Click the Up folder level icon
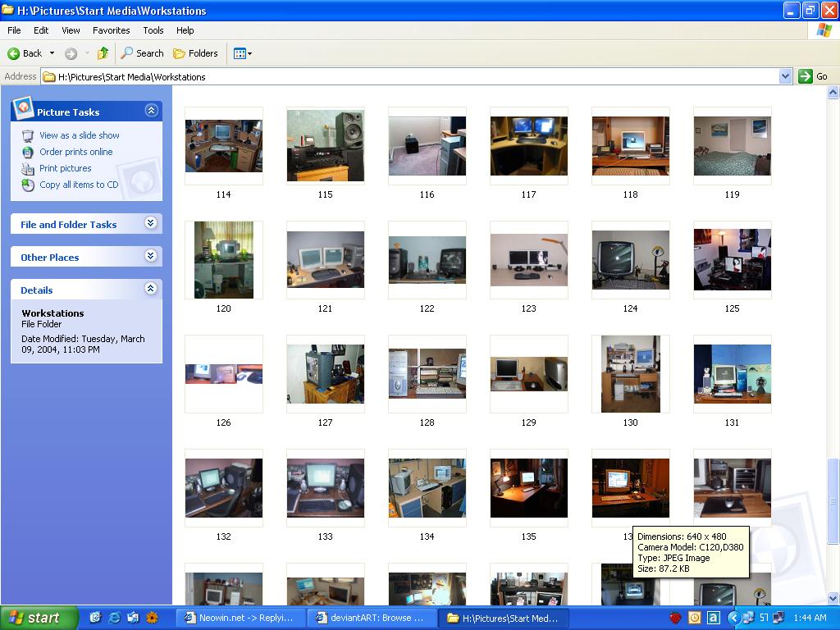This screenshot has height=630, width=840. pos(103,53)
